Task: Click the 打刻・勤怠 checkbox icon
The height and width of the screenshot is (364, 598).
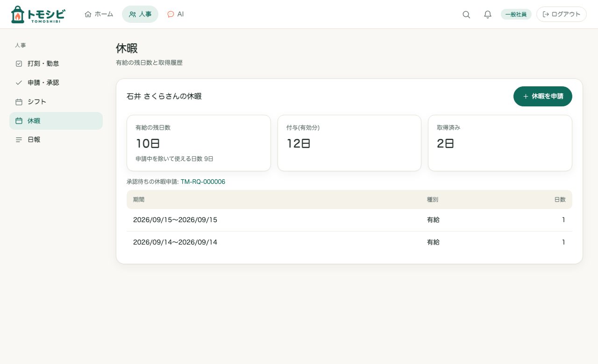Action: 19,63
